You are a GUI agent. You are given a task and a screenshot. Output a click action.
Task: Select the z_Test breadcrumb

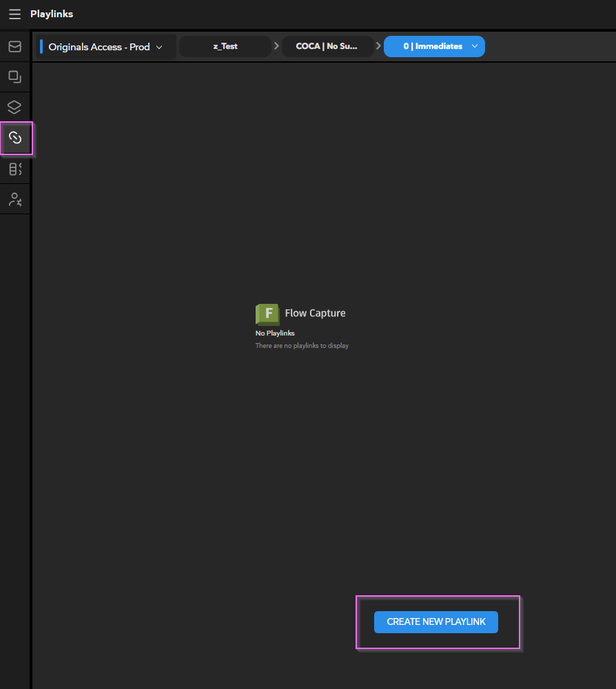click(x=225, y=46)
